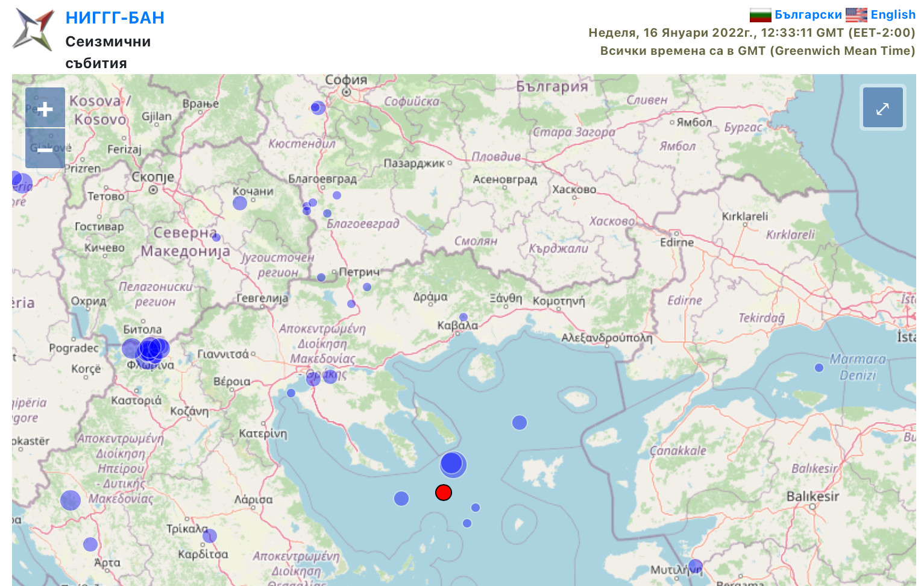Click the earthquake marker near Καβάλα
The width and height of the screenshot is (924, 586).
(x=464, y=317)
